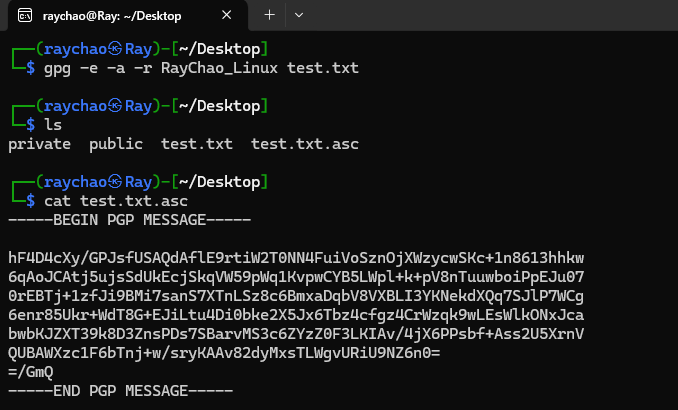The height and width of the screenshot is (410, 678).
Task: Click the private entry in the ls output
Action: [39, 144]
